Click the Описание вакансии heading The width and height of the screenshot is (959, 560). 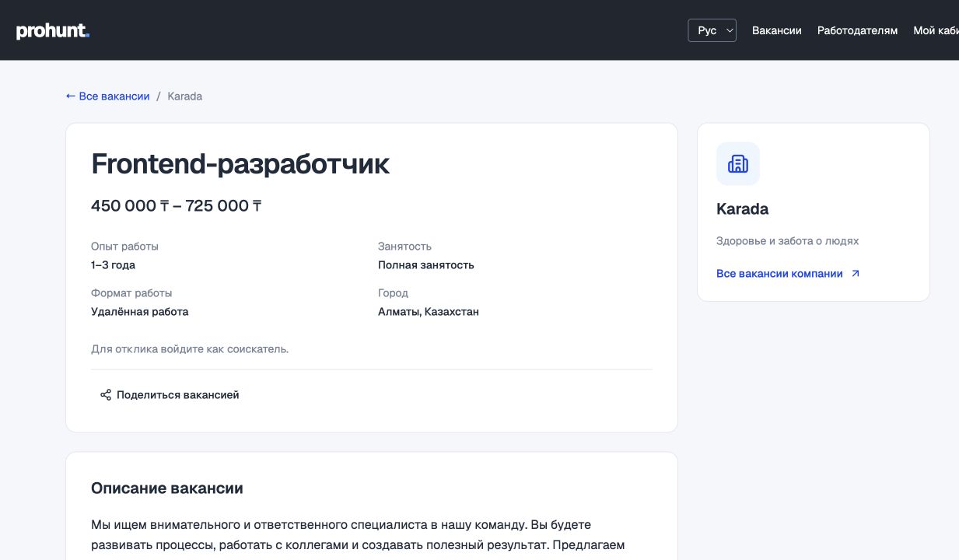[x=167, y=488]
